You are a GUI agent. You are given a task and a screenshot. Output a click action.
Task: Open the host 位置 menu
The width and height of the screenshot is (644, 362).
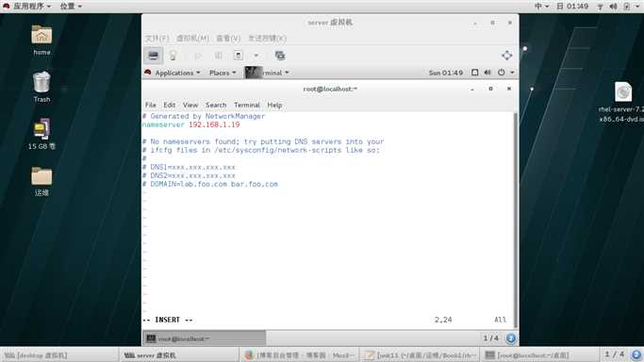tap(71, 7)
